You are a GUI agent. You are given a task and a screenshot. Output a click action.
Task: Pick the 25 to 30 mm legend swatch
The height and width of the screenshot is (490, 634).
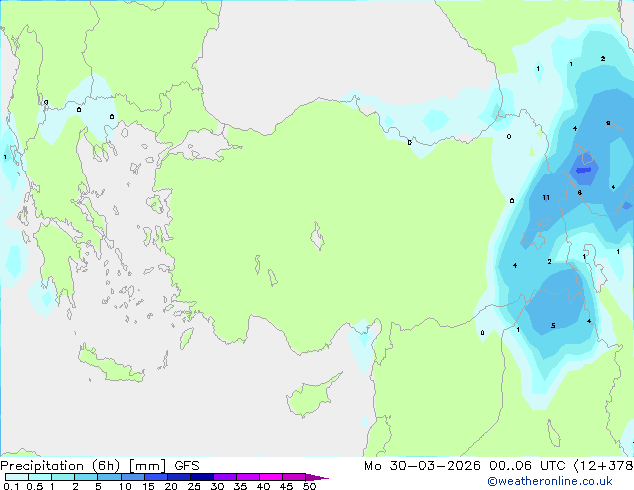(202, 477)
